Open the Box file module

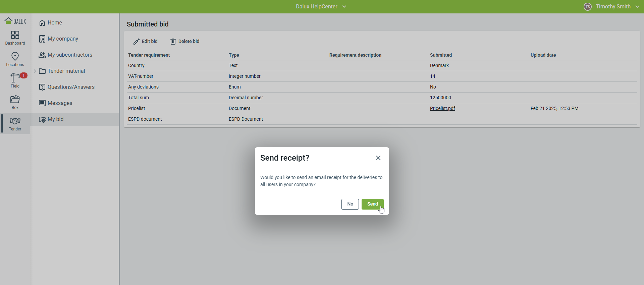coord(15,102)
